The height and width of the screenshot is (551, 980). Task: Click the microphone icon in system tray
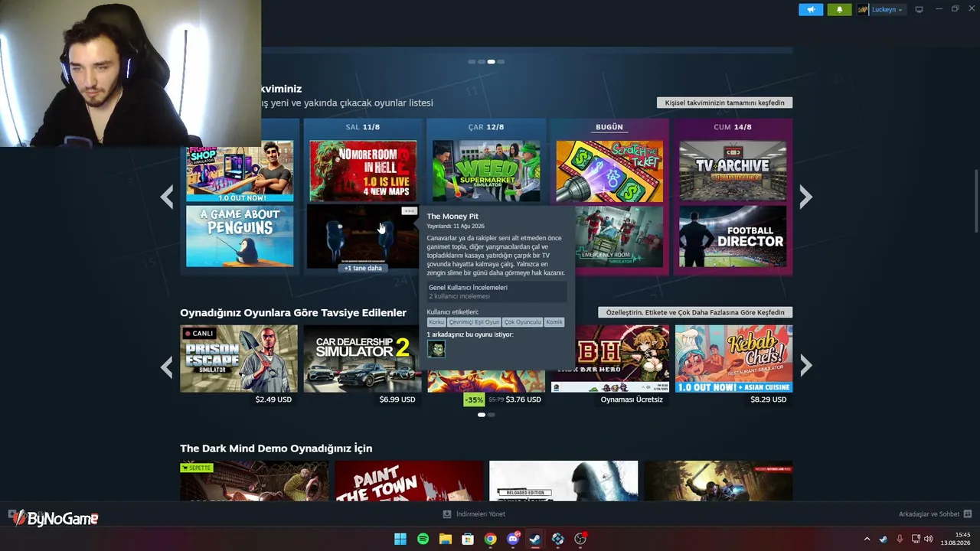900,539
